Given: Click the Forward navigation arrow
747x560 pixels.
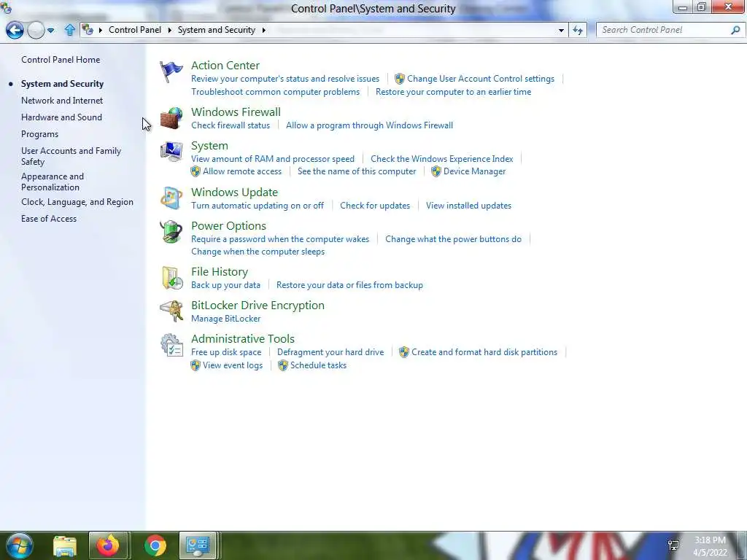Looking at the screenshot, I should coord(36,30).
